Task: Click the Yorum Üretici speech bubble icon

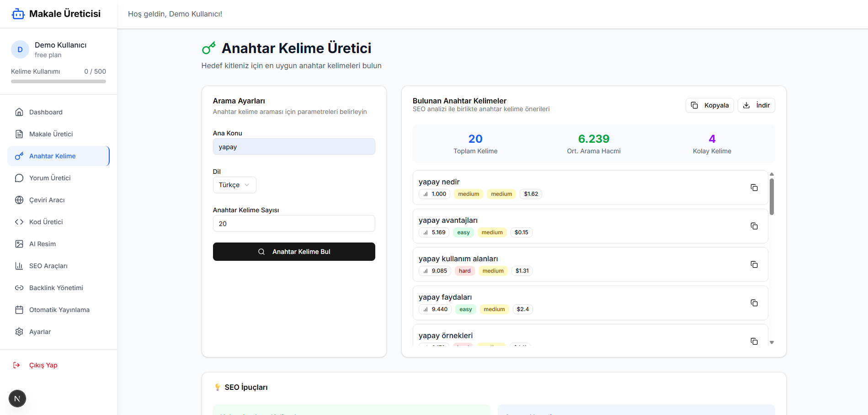Action: pos(19,178)
